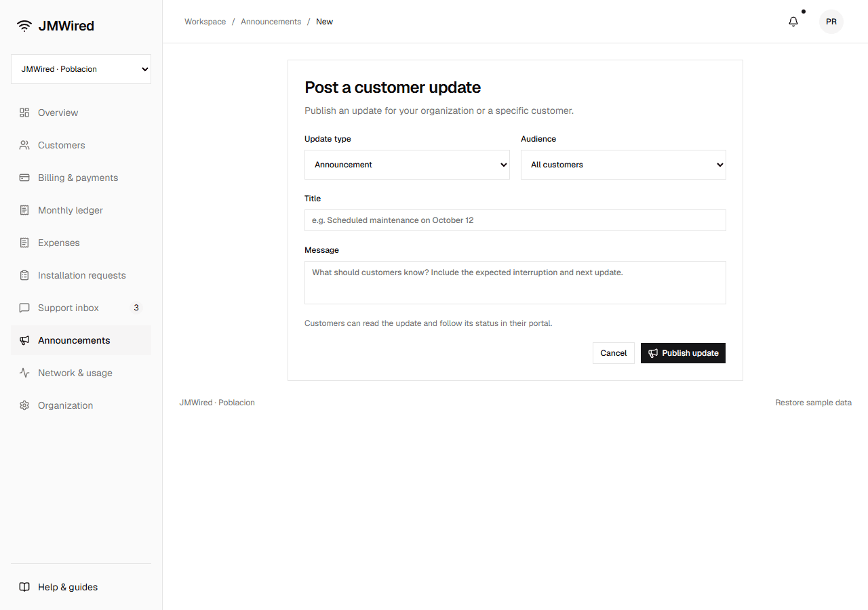Open the Monthly ledger page
The height and width of the screenshot is (610, 868).
pyautogui.click(x=81, y=210)
